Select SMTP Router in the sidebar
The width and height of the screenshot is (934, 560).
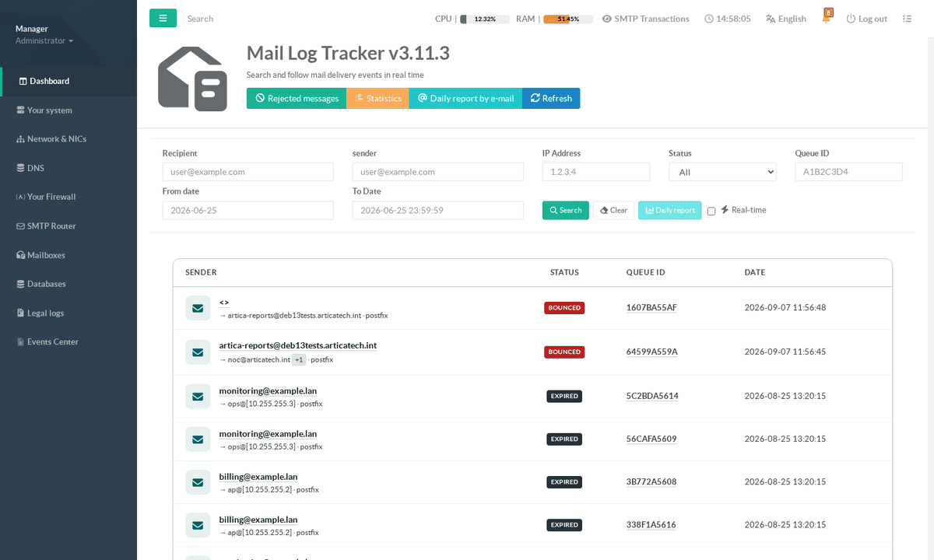click(x=68, y=226)
